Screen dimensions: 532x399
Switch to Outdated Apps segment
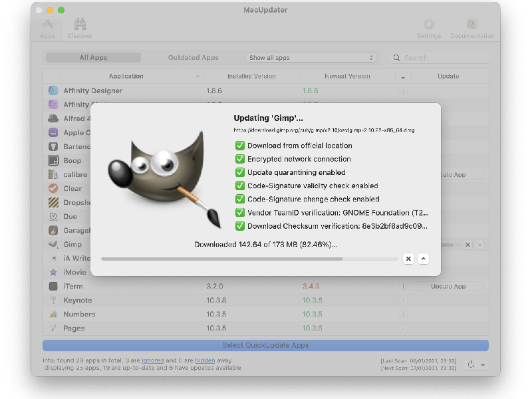pyautogui.click(x=193, y=58)
